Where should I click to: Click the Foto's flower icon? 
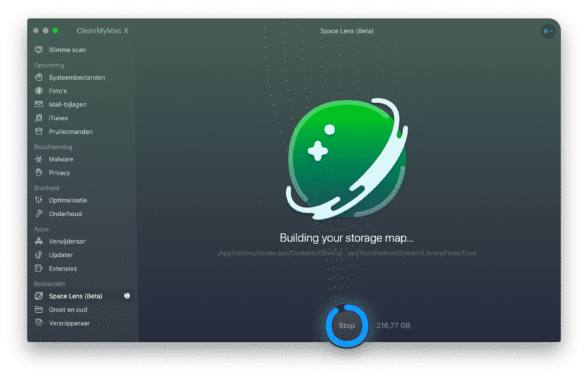(39, 91)
